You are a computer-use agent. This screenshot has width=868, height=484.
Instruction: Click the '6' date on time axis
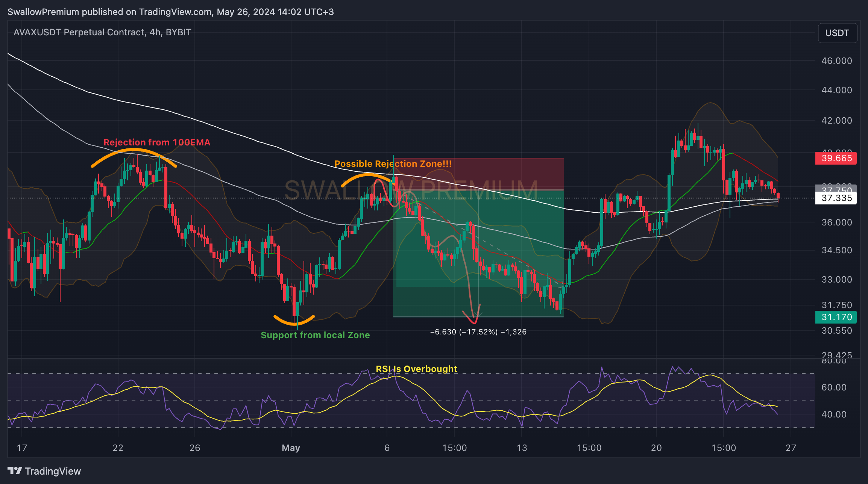click(387, 448)
